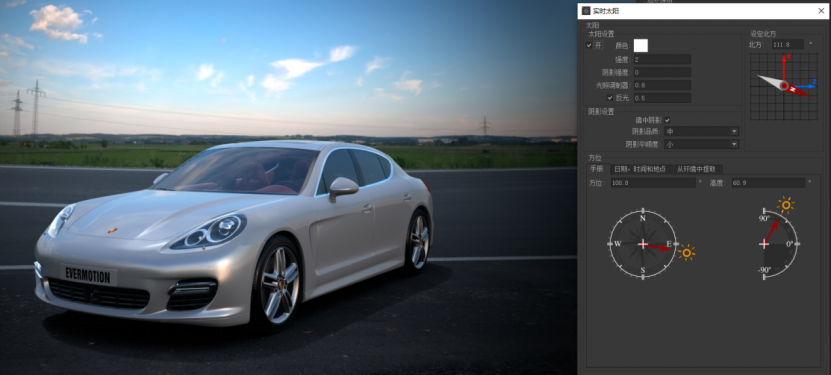Image resolution: width=831 pixels, height=375 pixels.
Task: Switch to the 日期、时间和地点 tab
Action: click(640, 169)
